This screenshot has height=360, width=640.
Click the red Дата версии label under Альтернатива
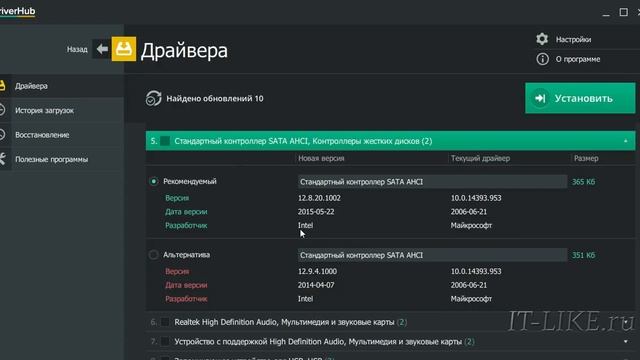pyautogui.click(x=186, y=285)
